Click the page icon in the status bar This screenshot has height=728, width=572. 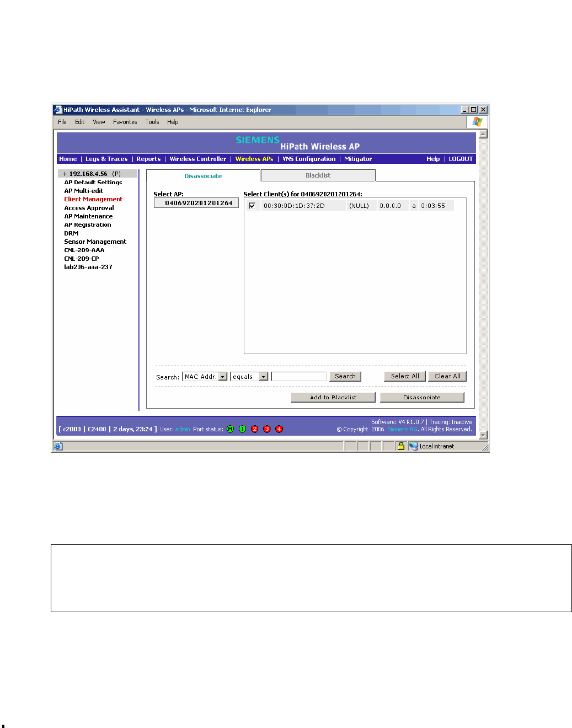[58, 446]
